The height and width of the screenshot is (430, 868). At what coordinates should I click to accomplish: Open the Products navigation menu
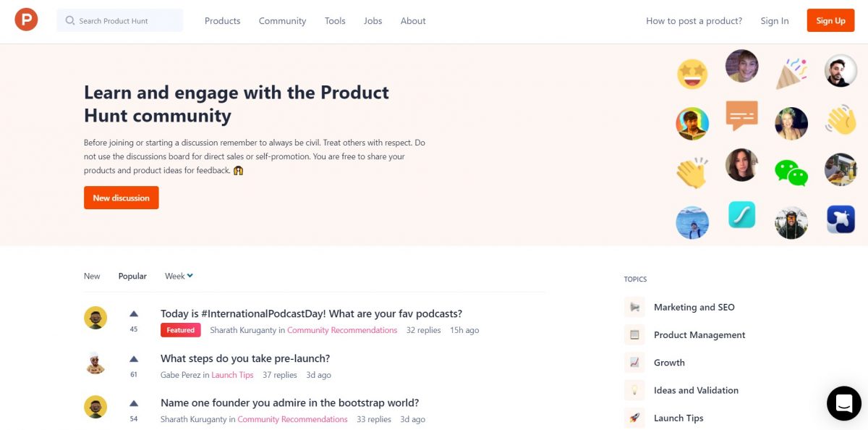coord(222,21)
